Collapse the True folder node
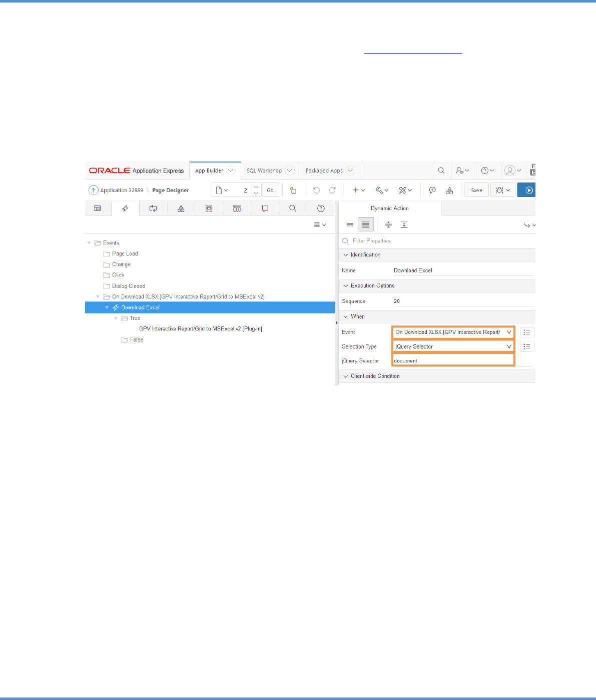This screenshot has width=596, height=700. pyautogui.click(x=116, y=318)
